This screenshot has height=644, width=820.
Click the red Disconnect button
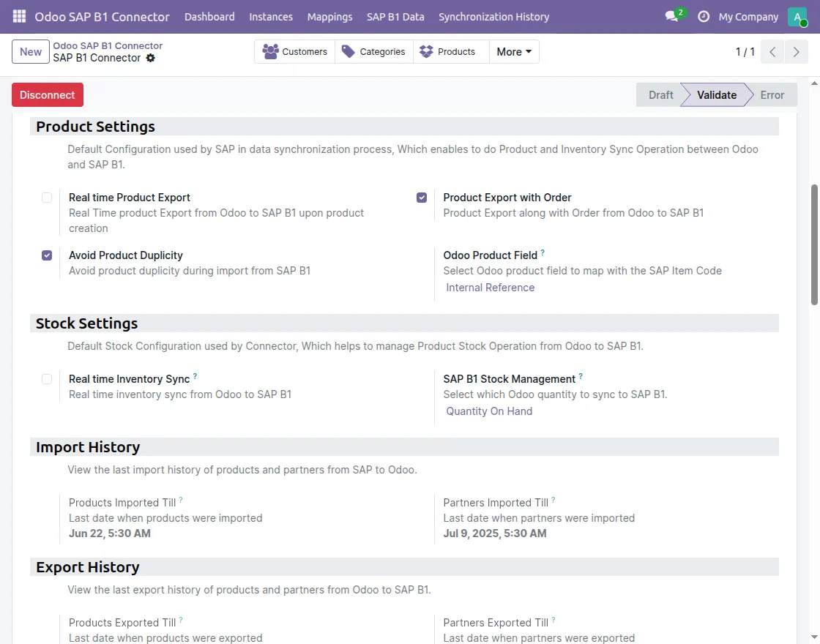(x=48, y=94)
